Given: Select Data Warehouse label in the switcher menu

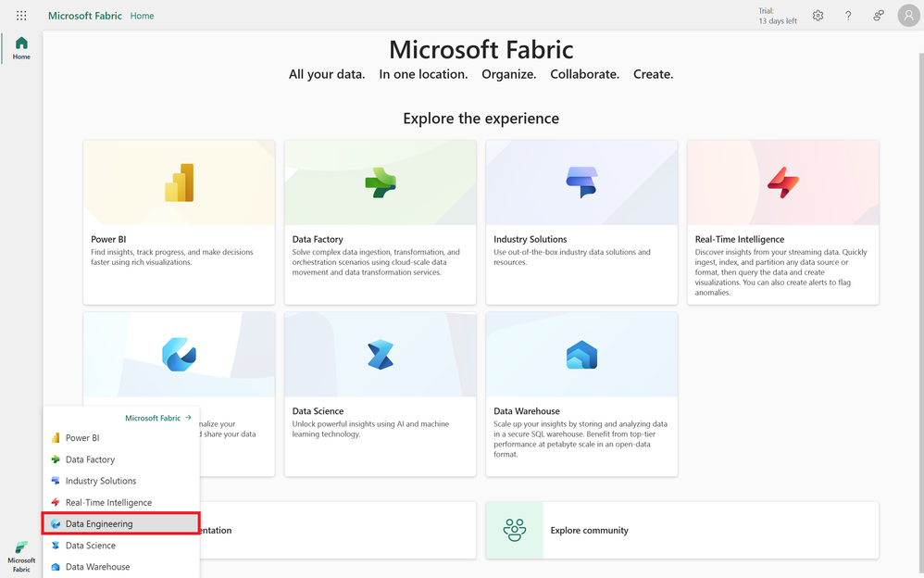Looking at the screenshot, I should pos(98,567).
